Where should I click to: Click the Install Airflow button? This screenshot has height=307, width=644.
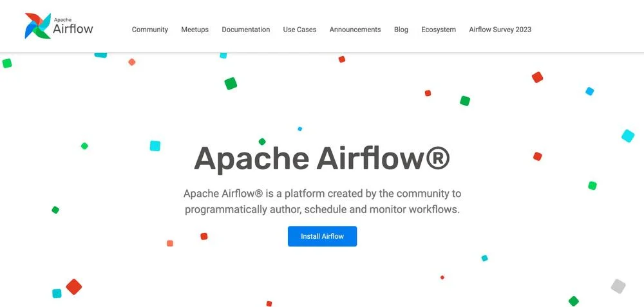pos(322,236)
